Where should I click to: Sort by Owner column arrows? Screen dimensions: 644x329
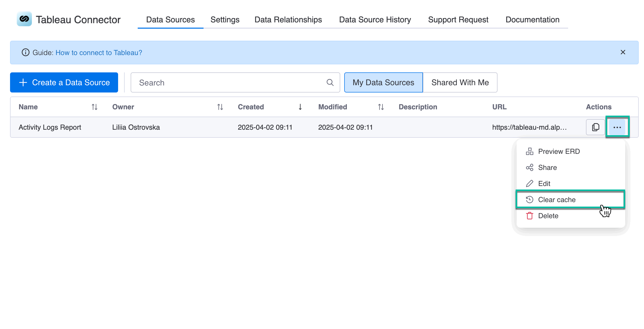coord(220,107)
